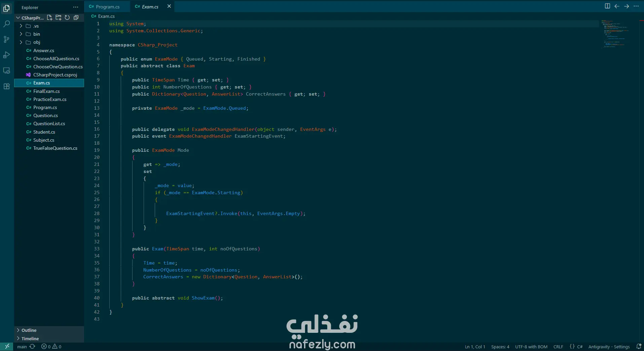Create a new folder in the explorer
The height and width of the screenshot is (351, 644).
click(x=58, y=17)
